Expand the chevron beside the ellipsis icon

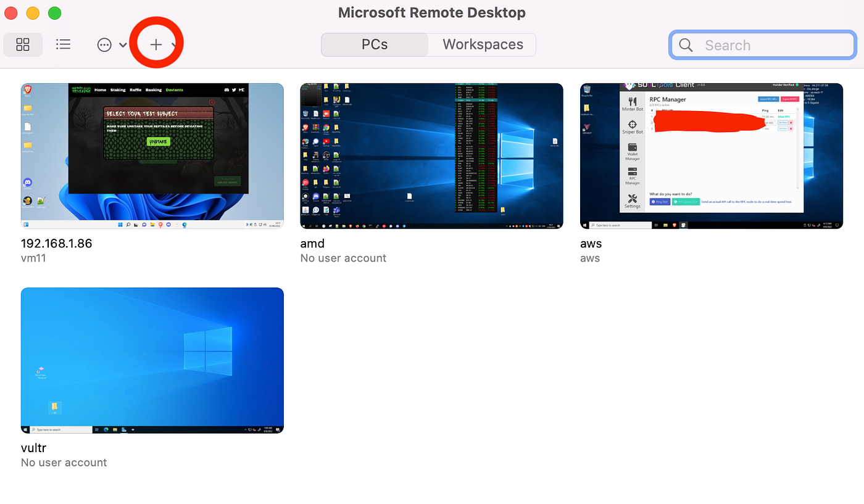123,45
